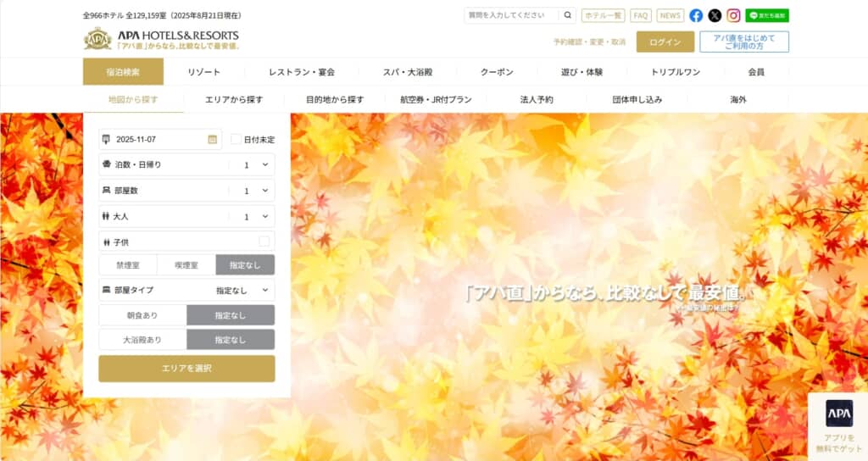
Task: Click the search magnifier icon
Action: [568, 15]
